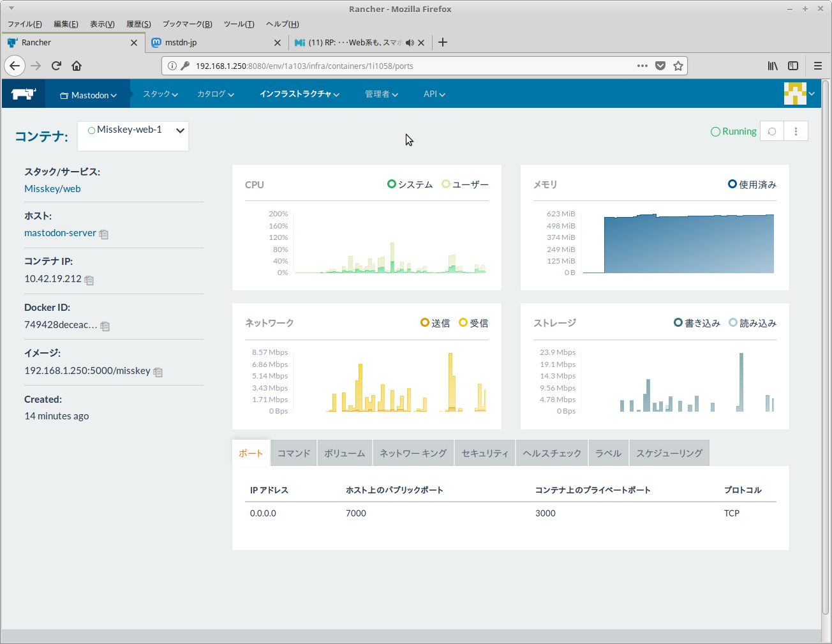The width and height of the screenshot is (832, 644).
Task: Copy the host name mastodon-server
Action: [x=104, y=234]
